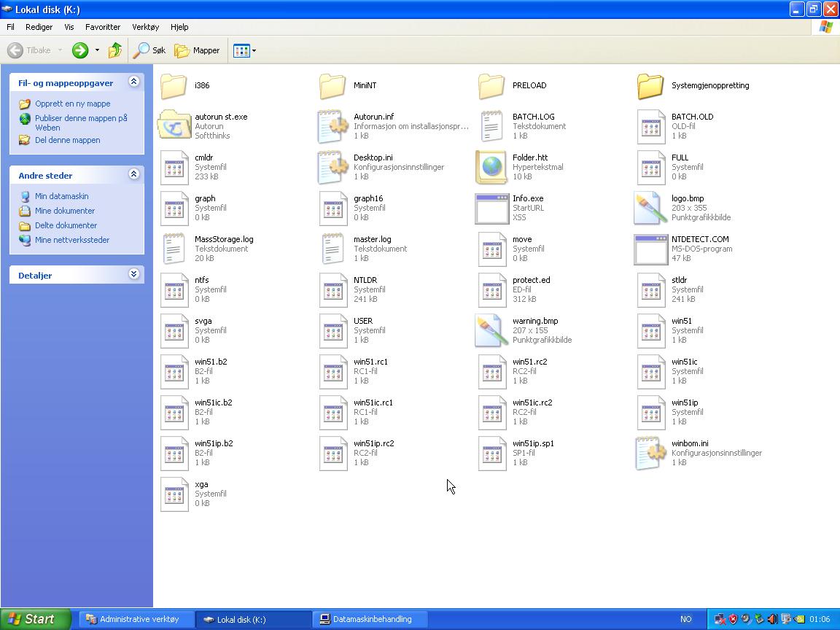Screen dimensions: 840x630
Task: Select the win51ic.rc2 file name
Action: click(532, 402)
